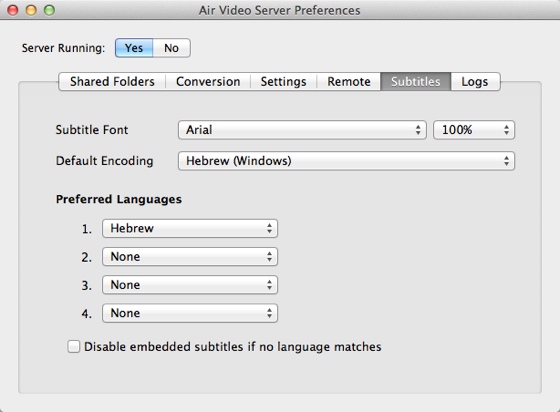
Task: Open the preferred language 3 dropdown
Action: pos(190,285)
